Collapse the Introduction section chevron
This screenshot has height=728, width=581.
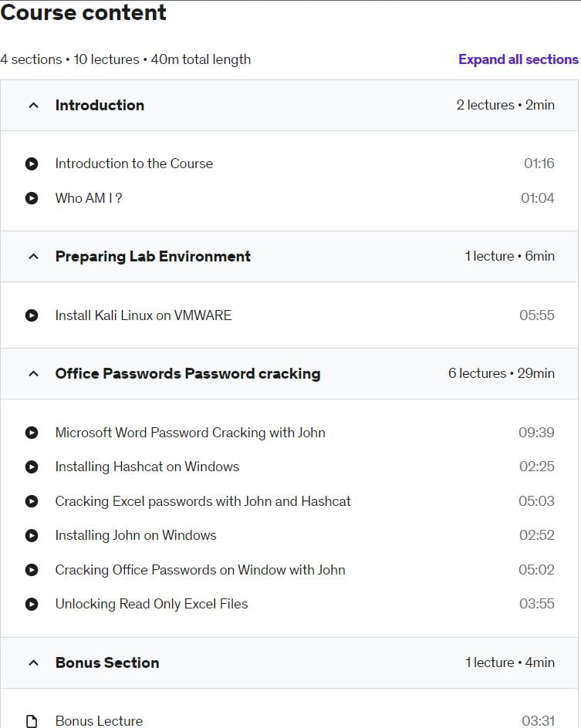click(x=33, y=106)
